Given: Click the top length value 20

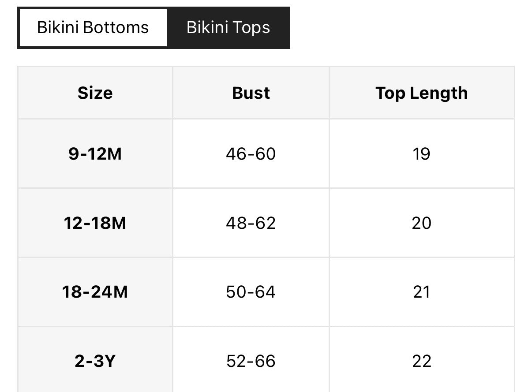Looking at the screenshot, I should coord(421,223).
